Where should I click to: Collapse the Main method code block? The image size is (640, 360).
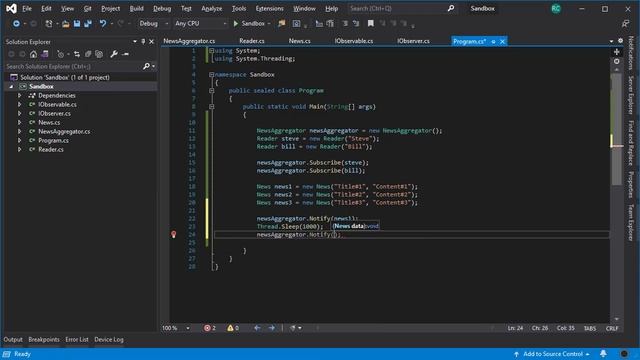(x=211, y=107)
